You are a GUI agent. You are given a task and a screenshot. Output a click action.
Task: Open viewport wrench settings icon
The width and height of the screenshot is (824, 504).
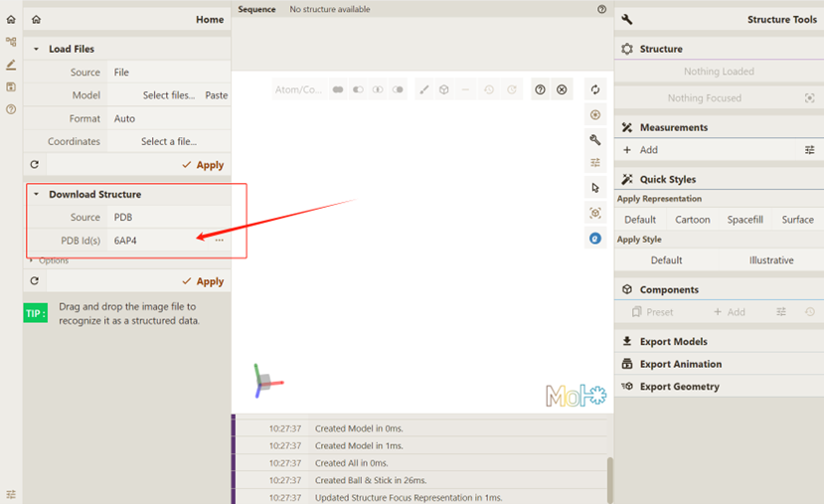(x=595, y=140)
